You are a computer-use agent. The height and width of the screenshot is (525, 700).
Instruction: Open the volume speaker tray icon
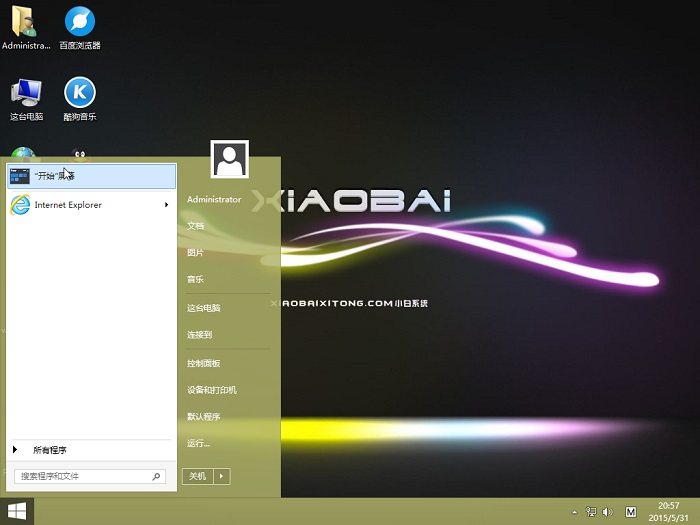[x=607, y=512]
